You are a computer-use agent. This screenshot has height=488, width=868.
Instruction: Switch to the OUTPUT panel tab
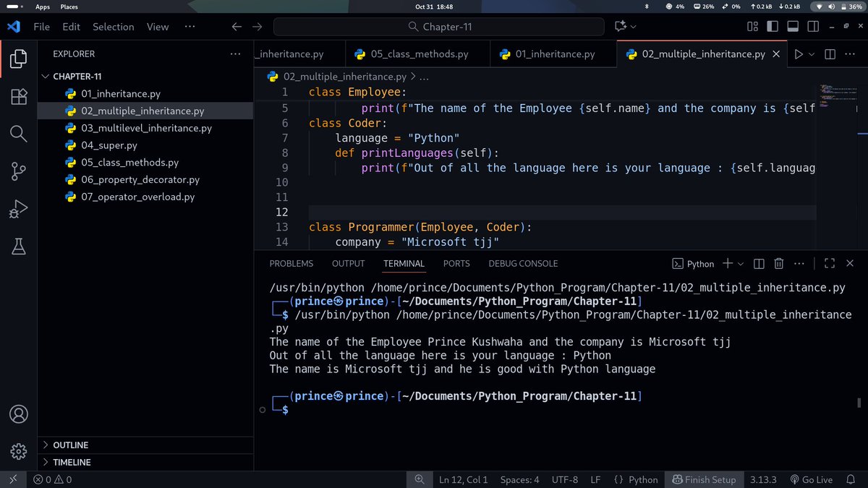point(348,264)
